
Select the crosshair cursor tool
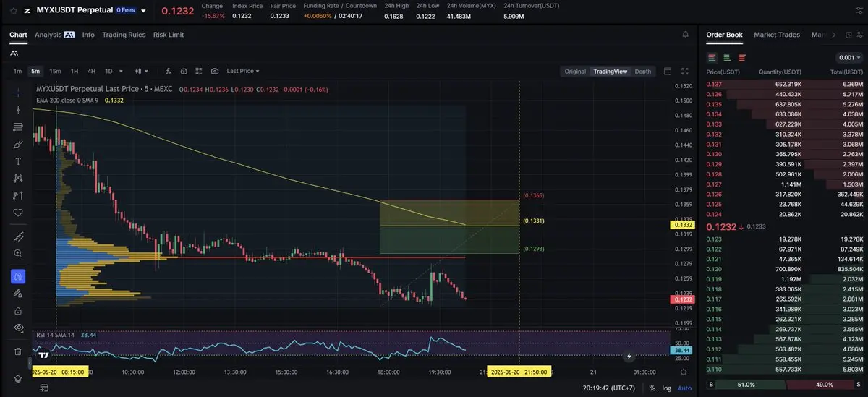[x=18, y=93]
